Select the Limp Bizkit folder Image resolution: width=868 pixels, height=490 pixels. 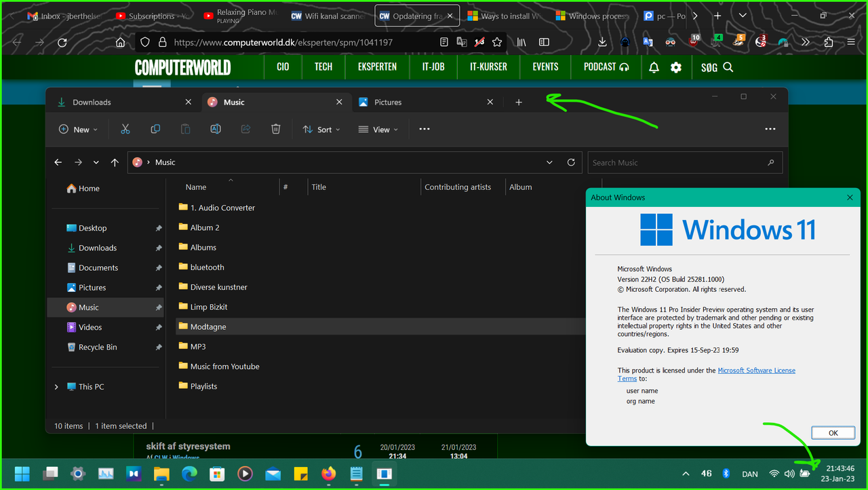click(209, 307)
